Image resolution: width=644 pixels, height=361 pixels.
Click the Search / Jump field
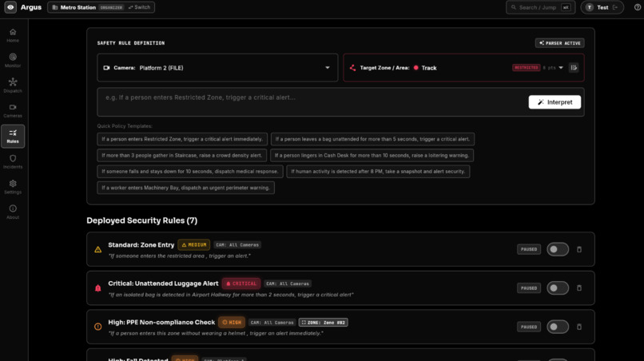(540, 7)
